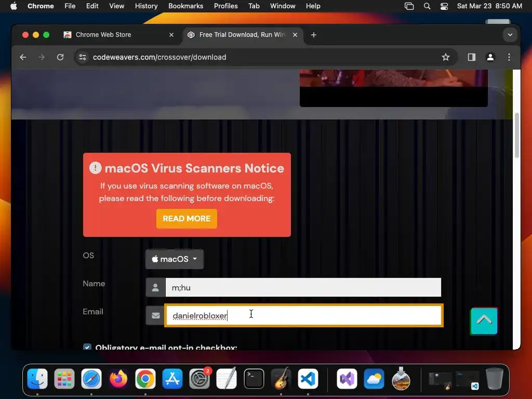Open TextEdit from the Dock
The width and height of the screenshot is (532, 399).
coord(227,378)
